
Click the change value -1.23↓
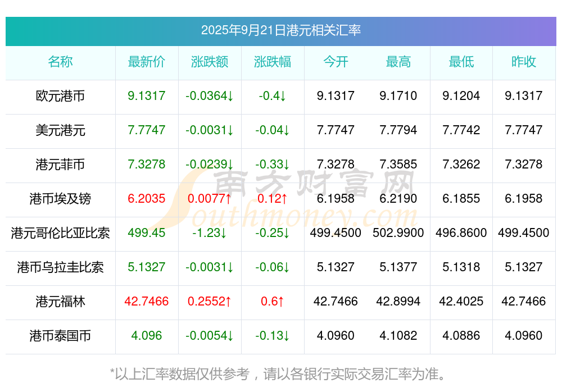pyautogui.click(x=210, y=233)
